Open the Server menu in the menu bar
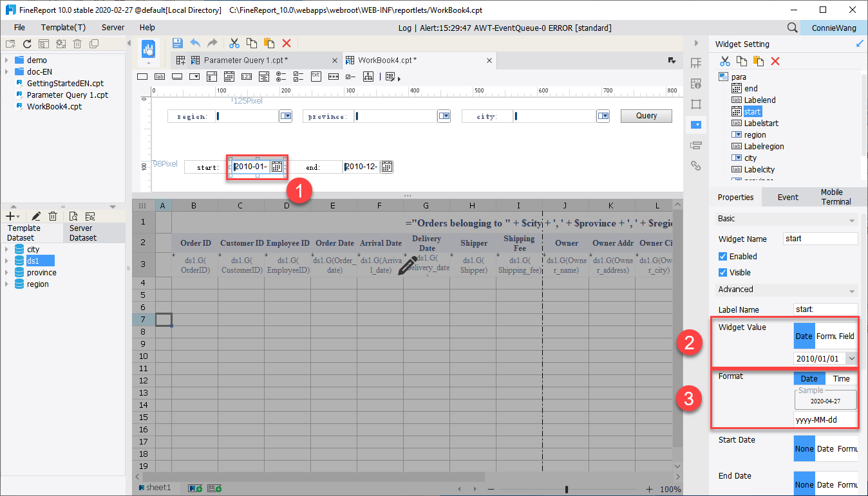868x496 pixels. (x=112, y=28)
